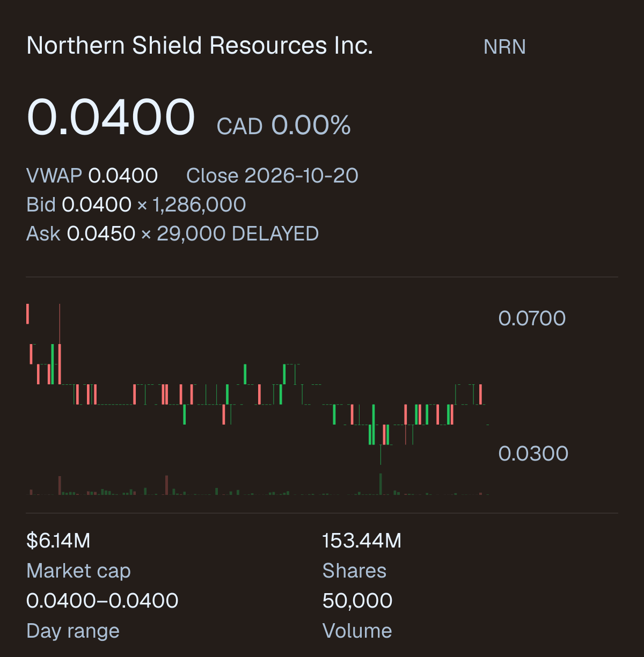Click the NRN ticker symbol
Screen dimensions: 644x657
tap(504, 47)
